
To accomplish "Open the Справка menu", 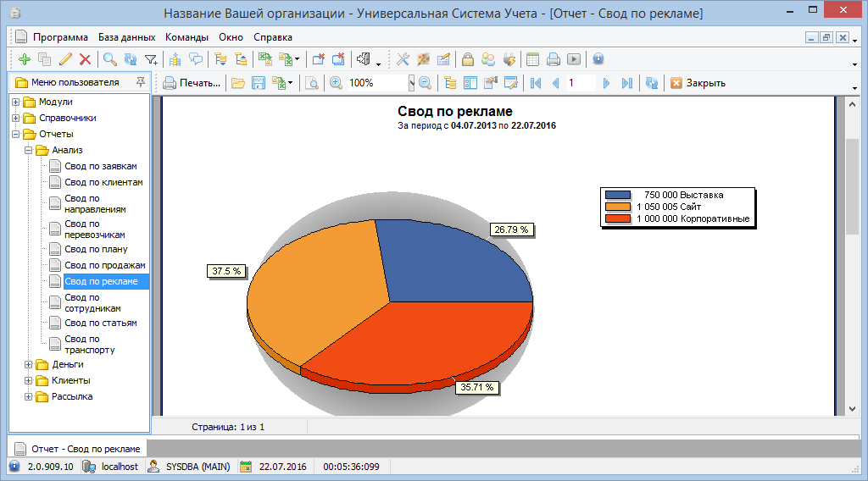I will point(272,37).
